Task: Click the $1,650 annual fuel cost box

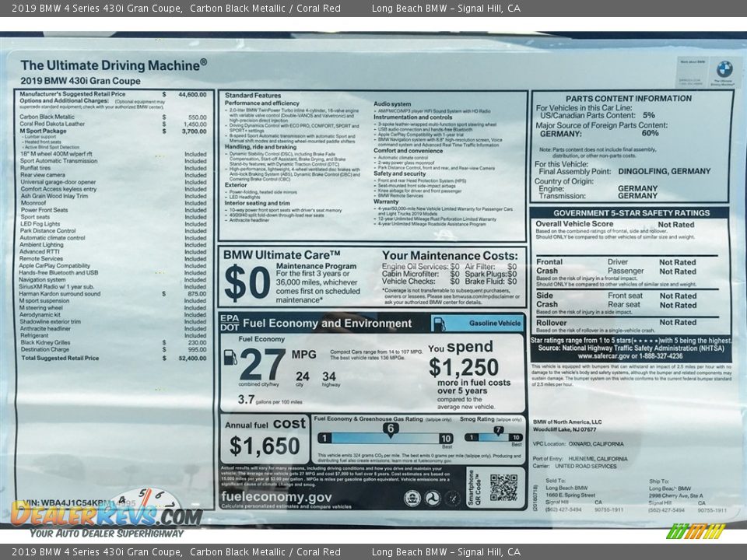Action: coord(265,439)
